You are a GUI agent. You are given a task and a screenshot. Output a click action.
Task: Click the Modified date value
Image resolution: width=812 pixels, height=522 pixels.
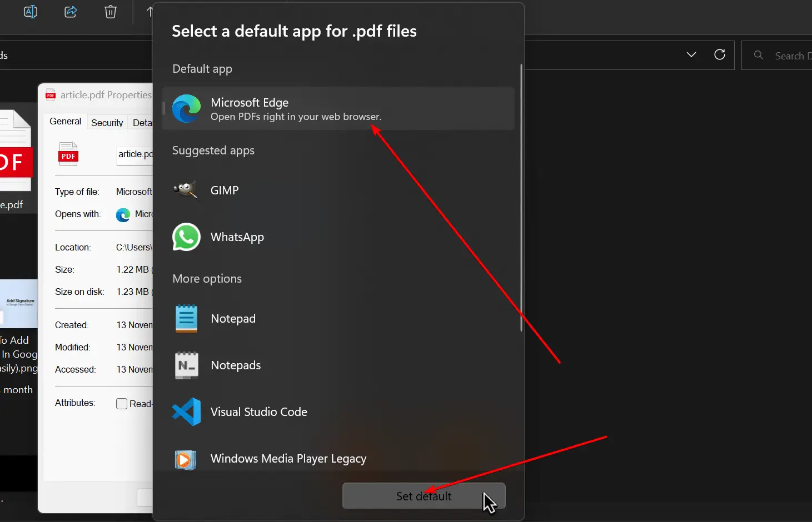[x=134, y=347]
